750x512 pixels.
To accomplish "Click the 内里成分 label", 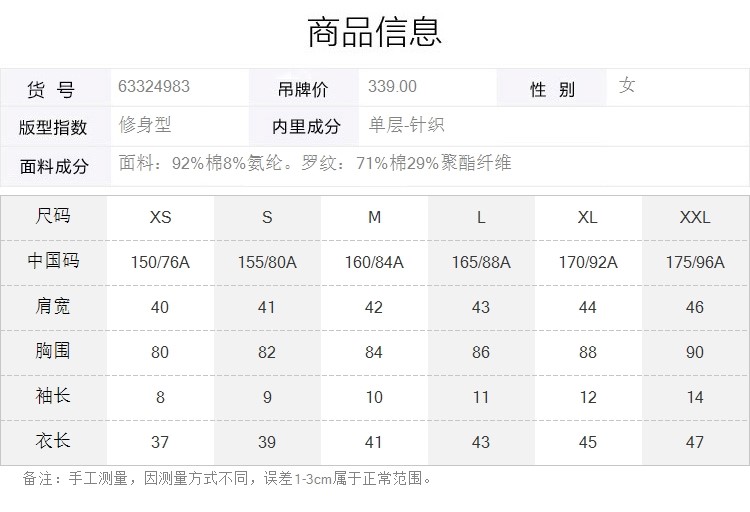I will click(306, 127).
